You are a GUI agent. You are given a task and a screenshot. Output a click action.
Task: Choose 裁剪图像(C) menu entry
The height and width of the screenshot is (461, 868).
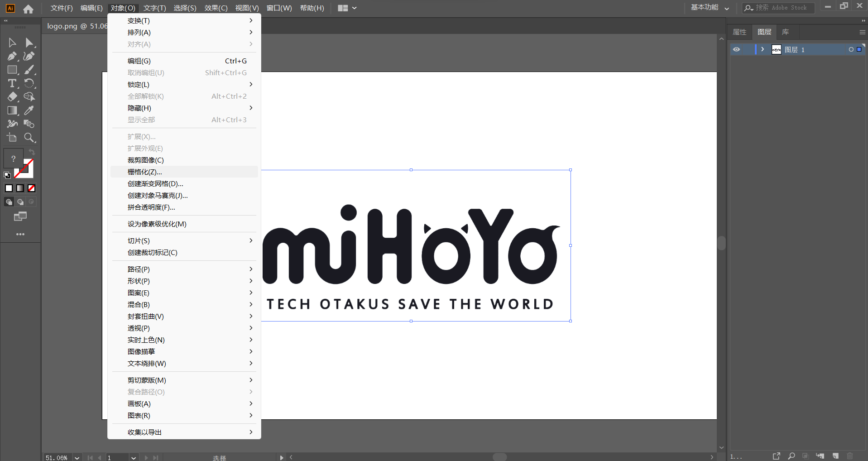point(184,160)
